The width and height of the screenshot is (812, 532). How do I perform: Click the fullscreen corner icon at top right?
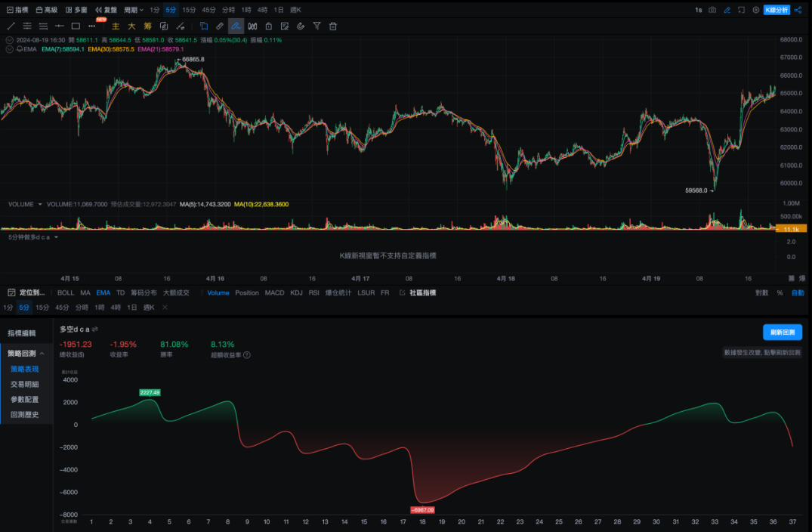coord(741,10)
